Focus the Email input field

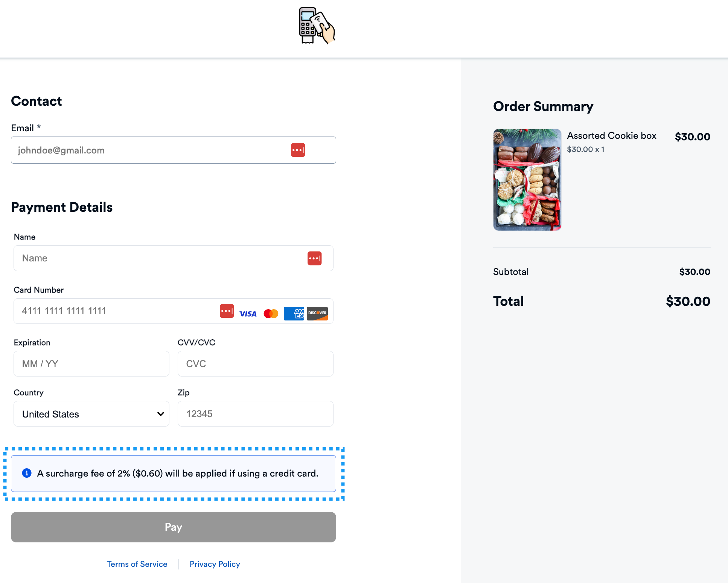click(x=151, y=150)
